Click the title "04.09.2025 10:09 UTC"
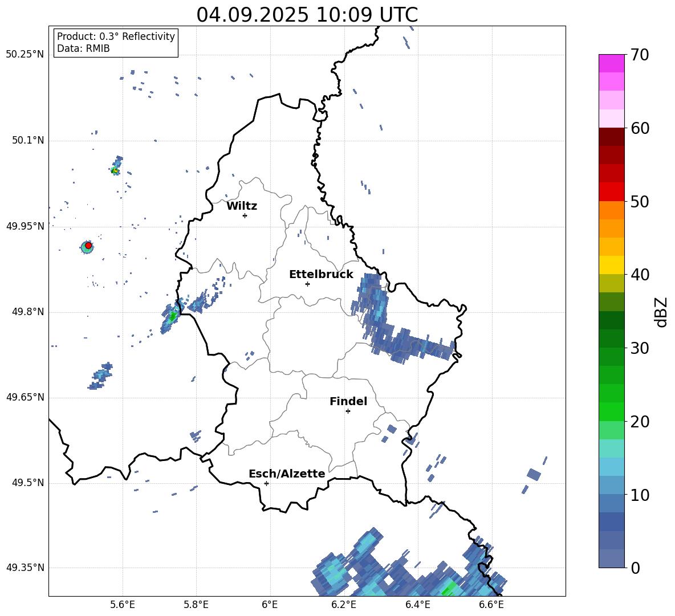 [307, 15]
